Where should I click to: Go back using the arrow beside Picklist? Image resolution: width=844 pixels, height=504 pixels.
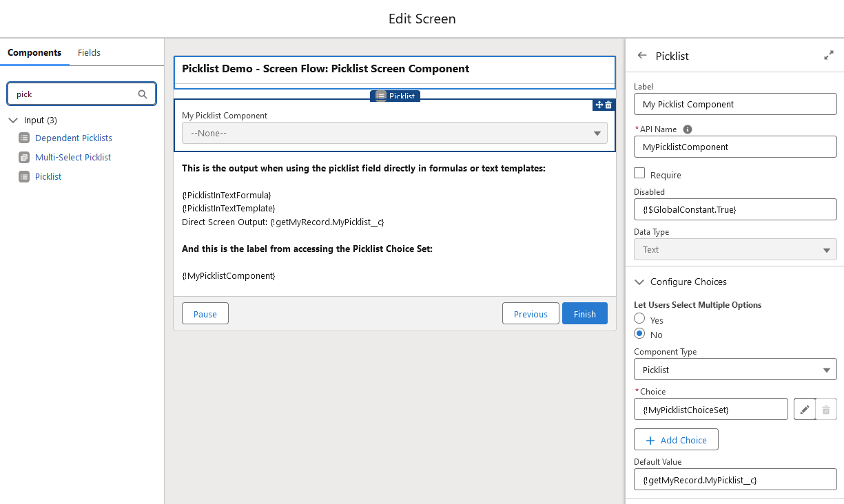pos(642,56)
